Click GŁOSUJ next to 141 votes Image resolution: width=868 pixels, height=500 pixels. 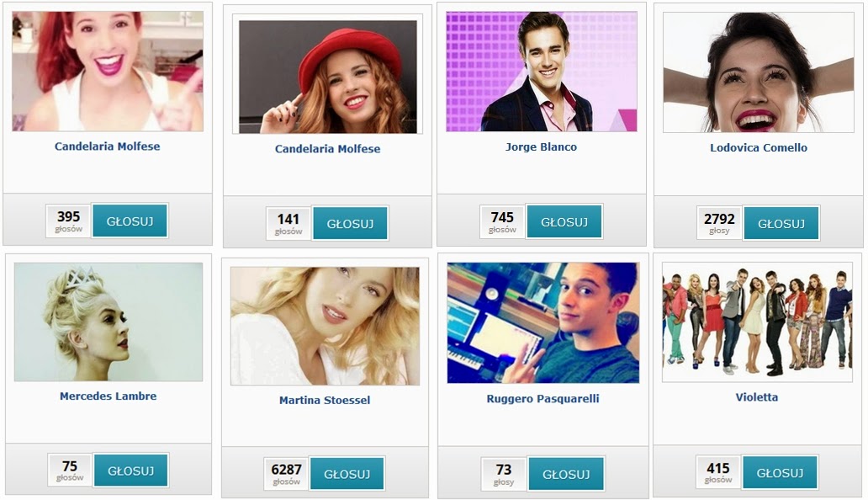click(350, 224)
